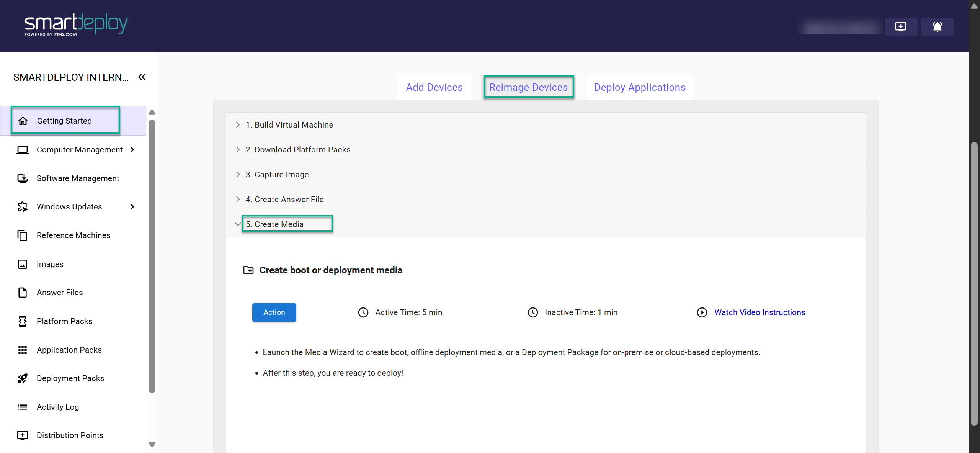980x453 pixels.
Task: Open Deployment Packs rocket icon item
Action: pos(23,378)
